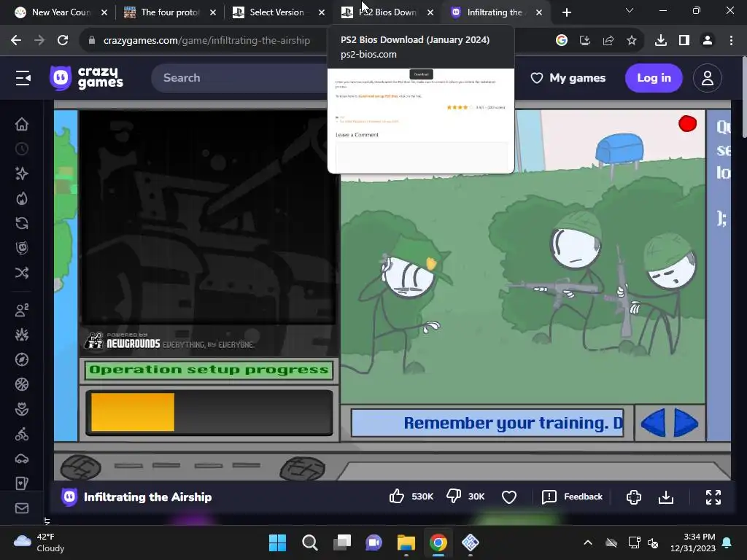Viewport: 747px width, 560px height.
Task: Open Basketball games icon
Action: [x=21, y=384]
